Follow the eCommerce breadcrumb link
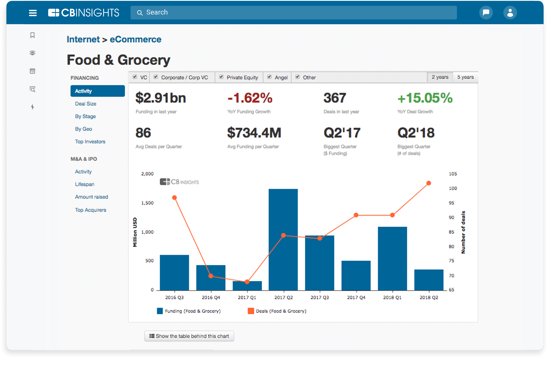549x392 pixels. click(x=135, y=39)
